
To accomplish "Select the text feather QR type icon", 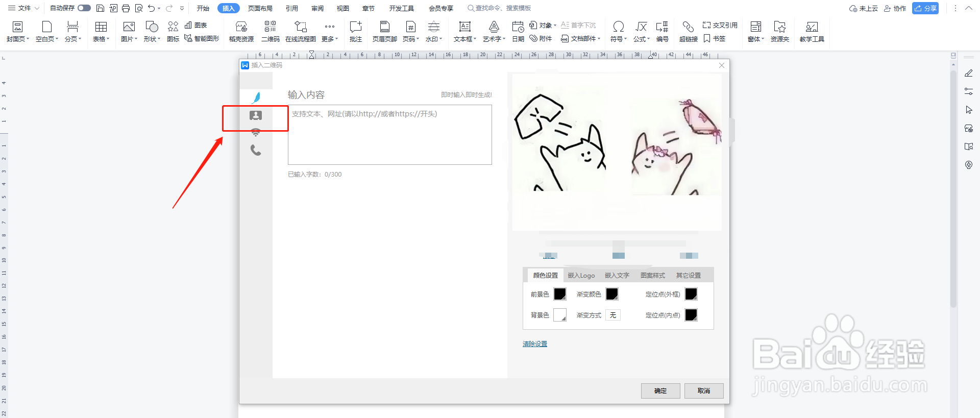I will [x=256, y=97].
